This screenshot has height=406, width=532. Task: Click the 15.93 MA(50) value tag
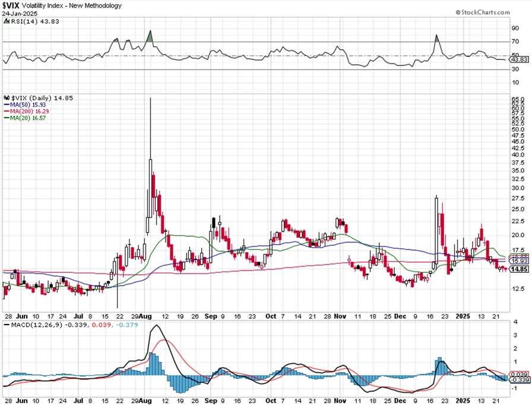pyautogui.click(x=520, y=261)
